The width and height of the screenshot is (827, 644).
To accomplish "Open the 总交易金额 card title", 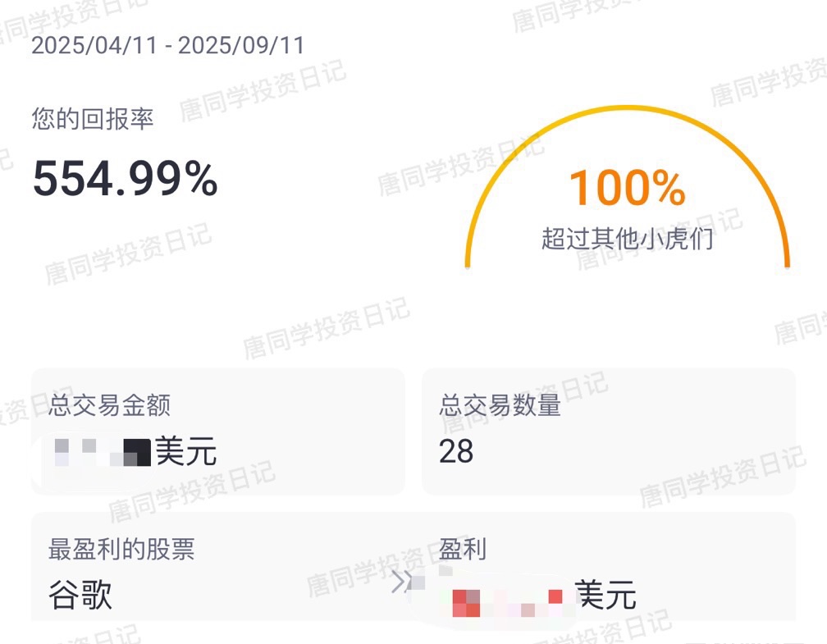I will tap(109, 405).
